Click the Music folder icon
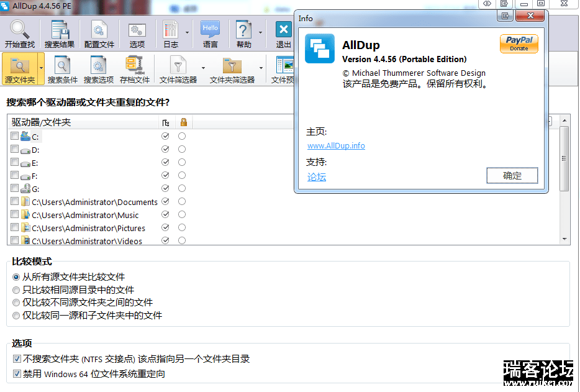Image resolution: width=580 pixels, height=392 pixels. click(x=25, y=214)
